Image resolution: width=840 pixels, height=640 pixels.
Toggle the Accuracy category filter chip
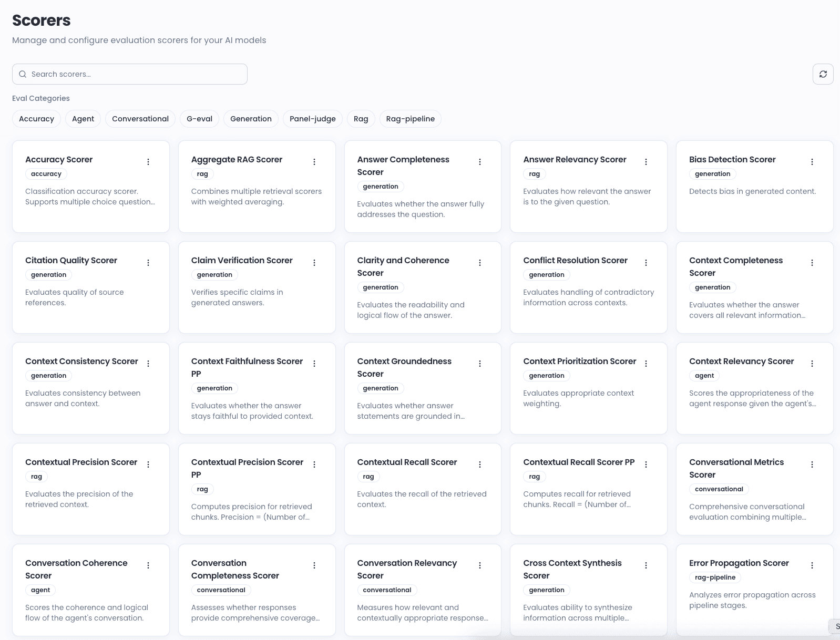click(36, 119)
